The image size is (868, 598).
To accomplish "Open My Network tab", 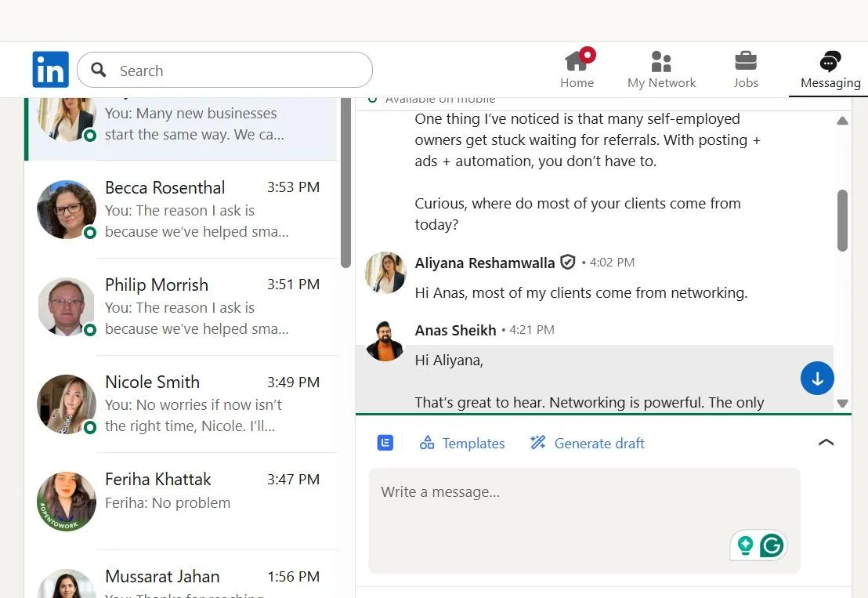I will (661, 69).
